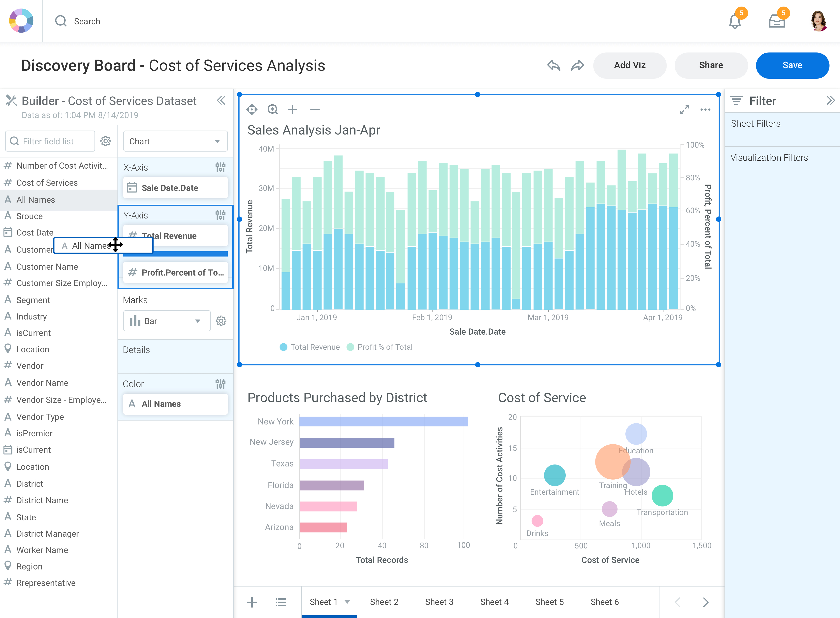
Task: Open the Bar marks dropdown
Action: 166,321
